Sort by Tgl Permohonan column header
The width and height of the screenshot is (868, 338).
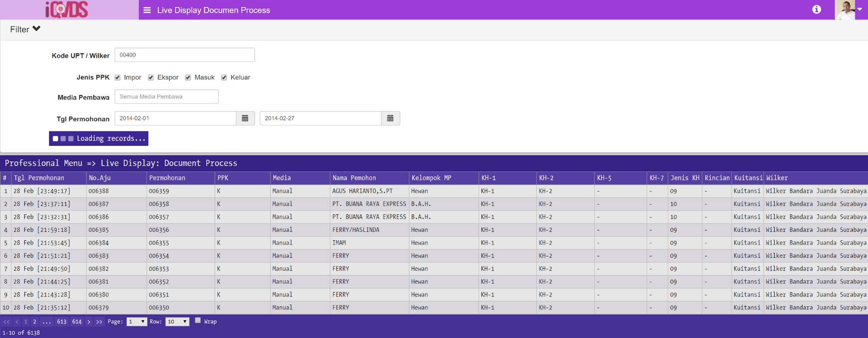(39, 178)
